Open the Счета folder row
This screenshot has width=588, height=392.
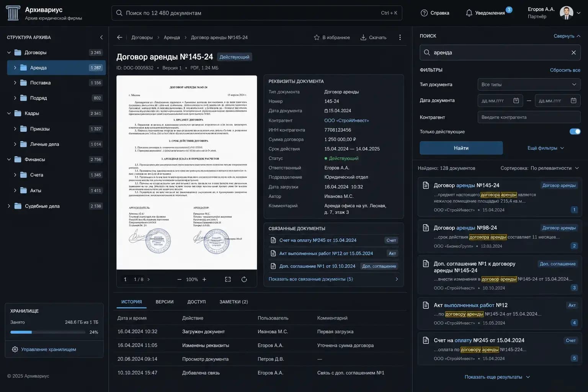coord(56,175)
